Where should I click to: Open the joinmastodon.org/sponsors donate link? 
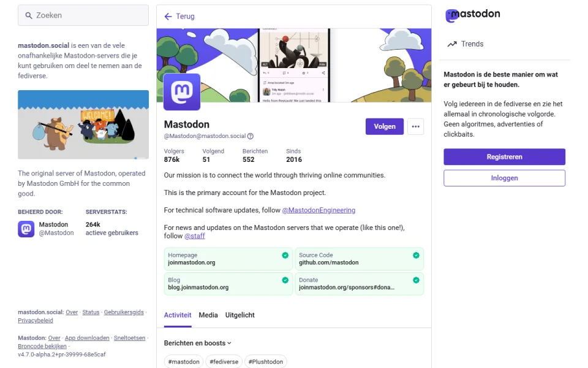point(347,287)
